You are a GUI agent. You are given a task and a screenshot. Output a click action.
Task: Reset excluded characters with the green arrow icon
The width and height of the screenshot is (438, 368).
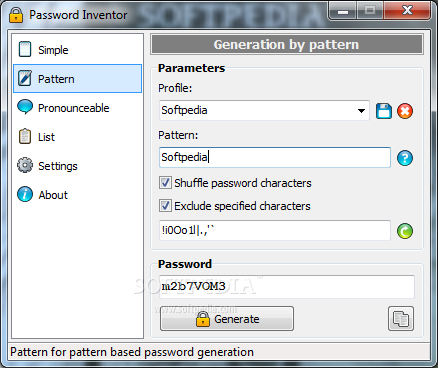[405, 231]
